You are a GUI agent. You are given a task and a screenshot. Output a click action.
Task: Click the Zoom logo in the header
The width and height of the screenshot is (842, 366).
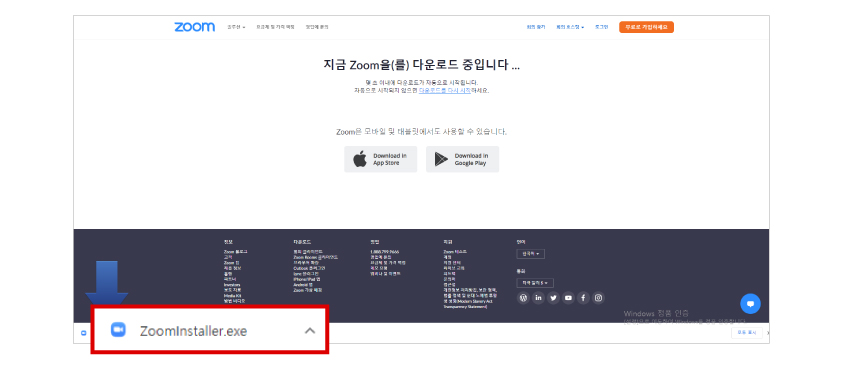tap(194, 27)
